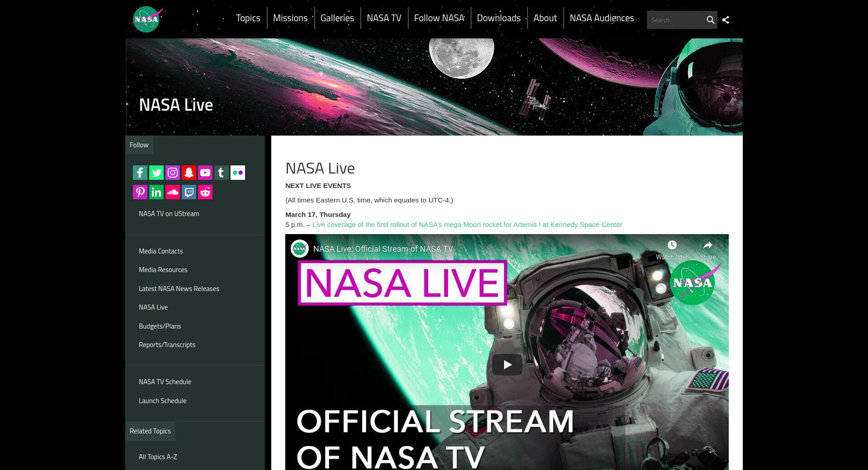868x470 pixels.
Task: Click the 'NEXT LIVE EVENTS' heading text
Action: (318, 186)
